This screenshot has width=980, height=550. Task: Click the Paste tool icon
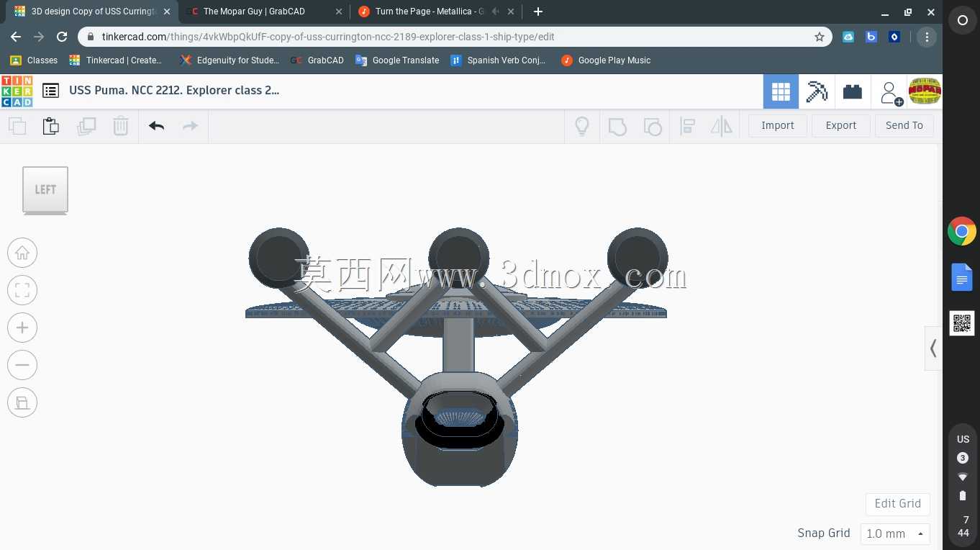point(50,126)
